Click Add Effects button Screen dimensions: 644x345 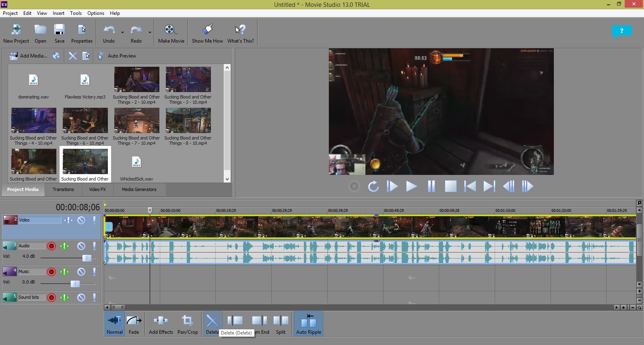click(x=161, y=324)
